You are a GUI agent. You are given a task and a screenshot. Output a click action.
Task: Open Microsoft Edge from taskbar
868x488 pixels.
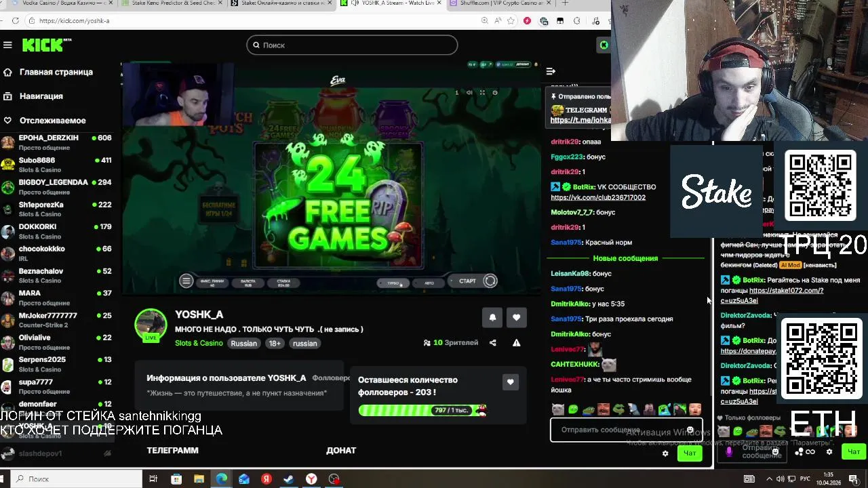222,479
